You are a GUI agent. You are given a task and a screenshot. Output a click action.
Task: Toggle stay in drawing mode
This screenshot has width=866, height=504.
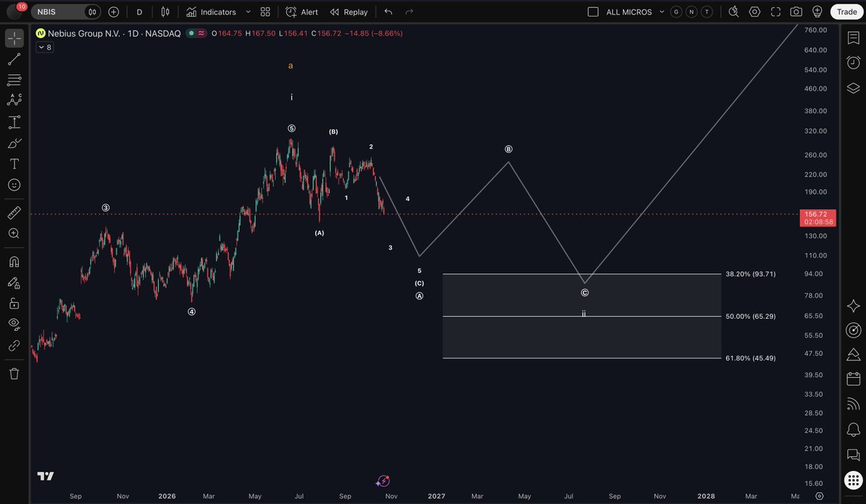click(14, 283)
